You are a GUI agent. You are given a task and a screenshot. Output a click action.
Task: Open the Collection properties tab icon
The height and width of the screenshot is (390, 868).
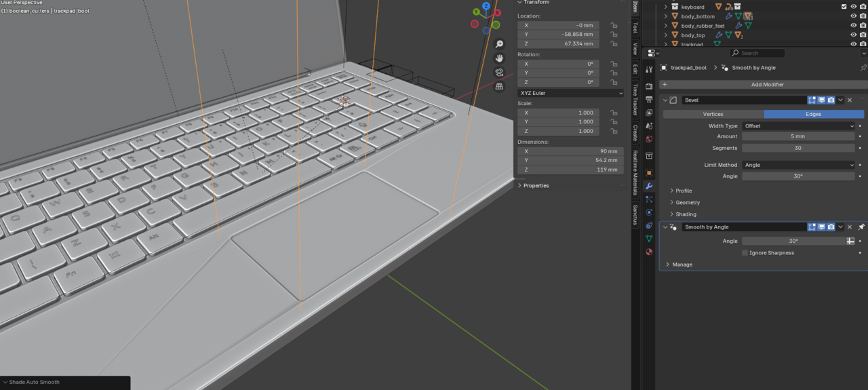649,156
